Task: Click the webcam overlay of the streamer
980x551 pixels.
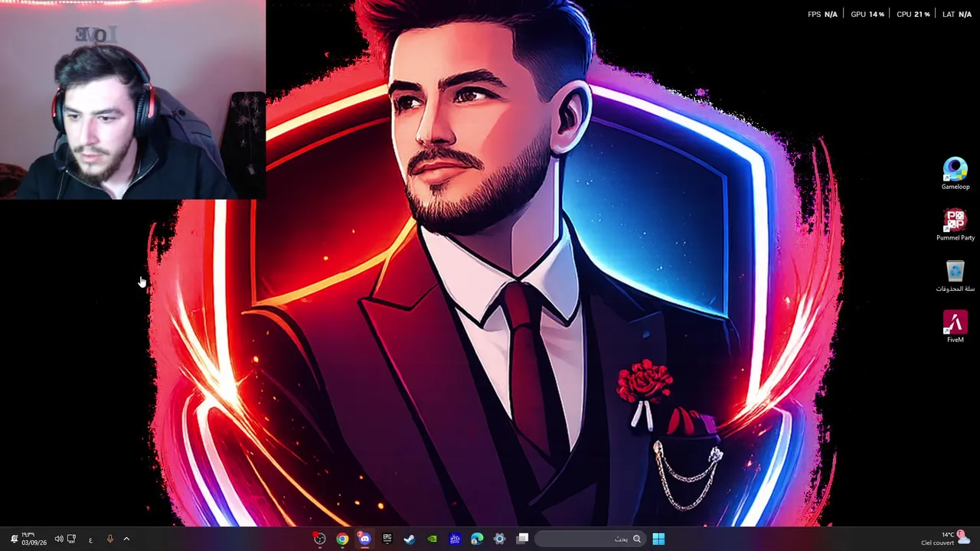Action: [x=133, y=99]
